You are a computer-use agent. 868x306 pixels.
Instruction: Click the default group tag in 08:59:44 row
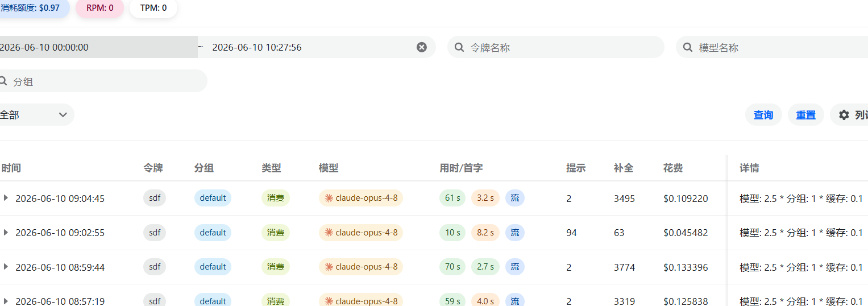[213, 267]
